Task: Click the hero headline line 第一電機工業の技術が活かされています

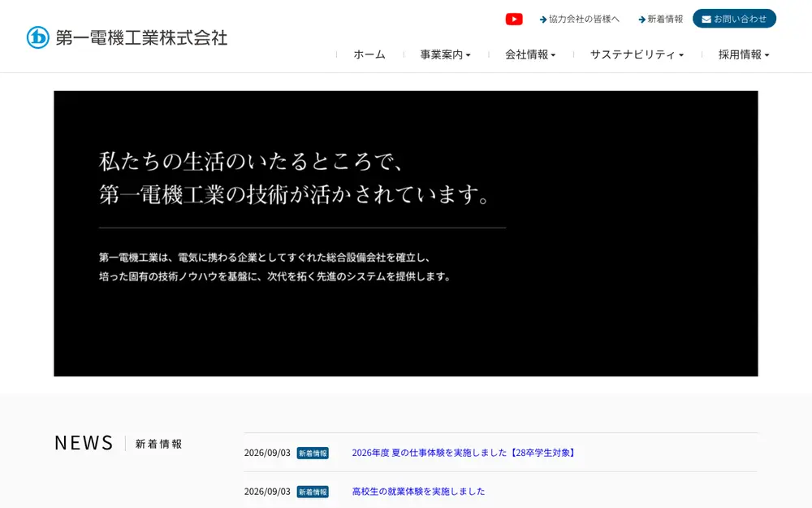Action: point(294,195)
